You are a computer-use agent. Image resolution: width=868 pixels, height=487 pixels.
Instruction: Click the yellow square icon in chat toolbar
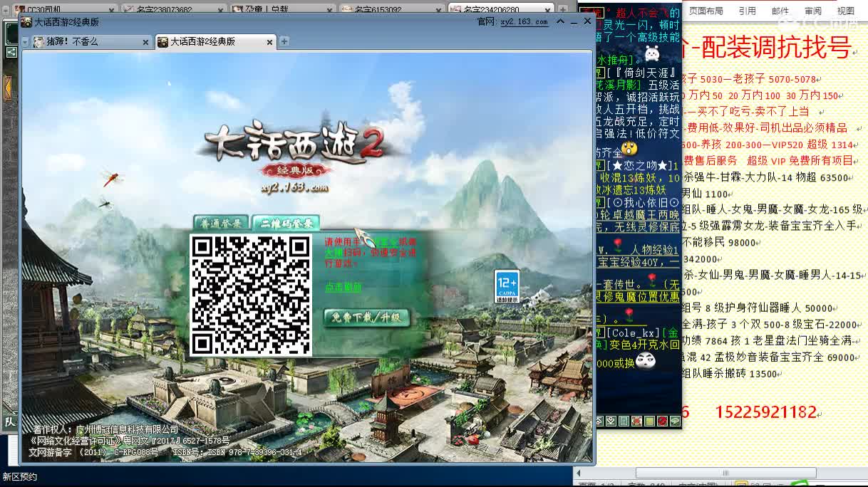click(x=649, y=421)
